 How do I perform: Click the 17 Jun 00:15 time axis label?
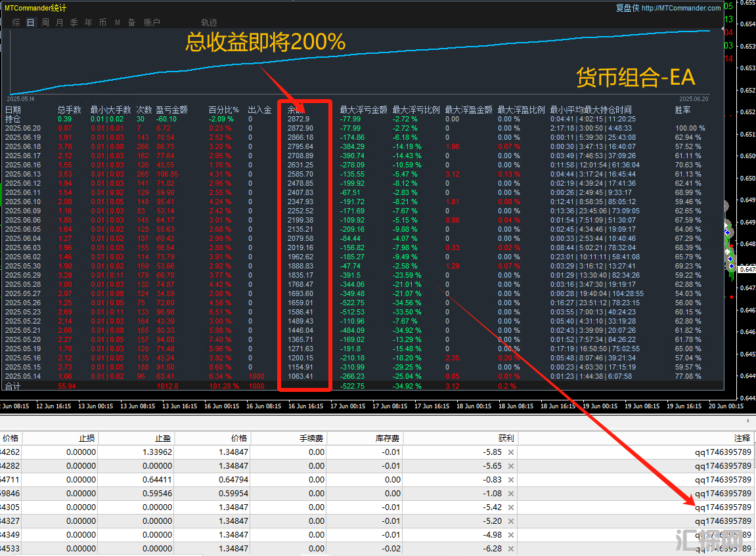click(x=347, y=406)
